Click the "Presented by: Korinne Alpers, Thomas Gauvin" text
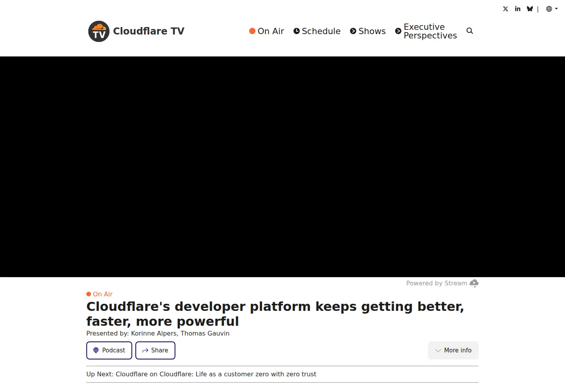This screenshot has height=392, width=565. [158, 333]
